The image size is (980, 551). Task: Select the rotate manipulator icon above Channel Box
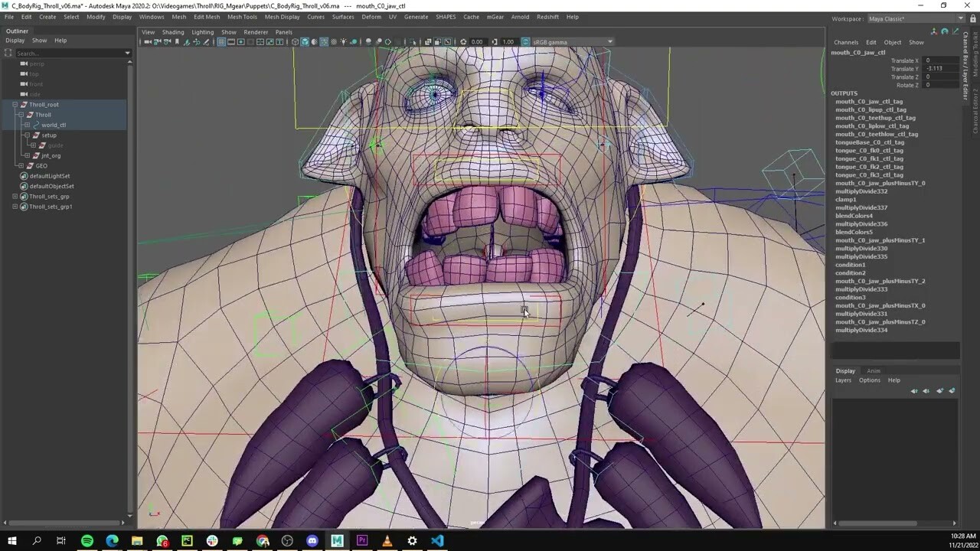944,31
